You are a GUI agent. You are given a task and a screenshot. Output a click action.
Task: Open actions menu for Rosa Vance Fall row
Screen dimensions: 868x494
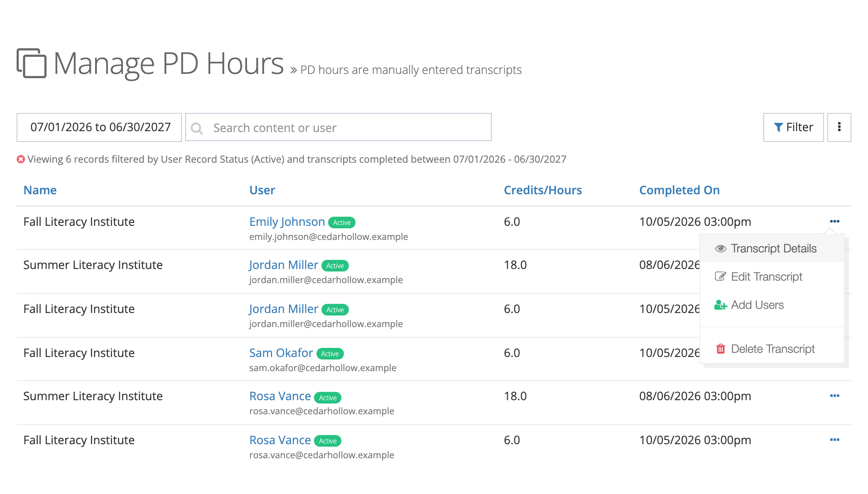click(835, 440)
